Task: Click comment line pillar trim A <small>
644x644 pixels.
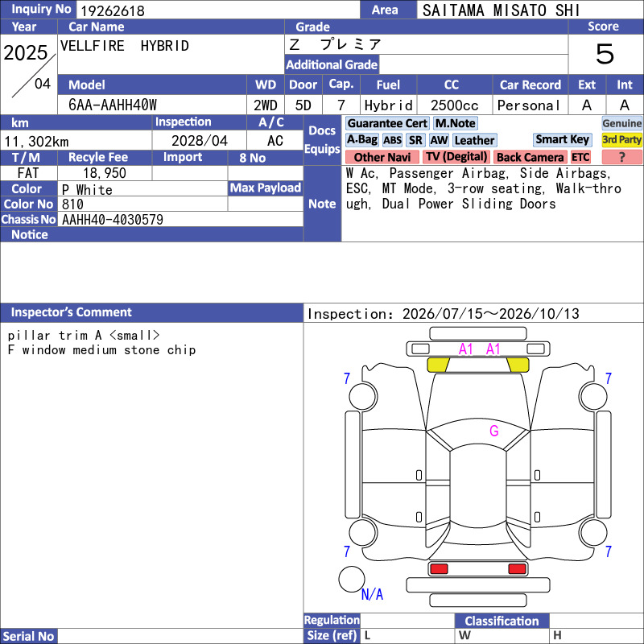Action: [84, 336]
